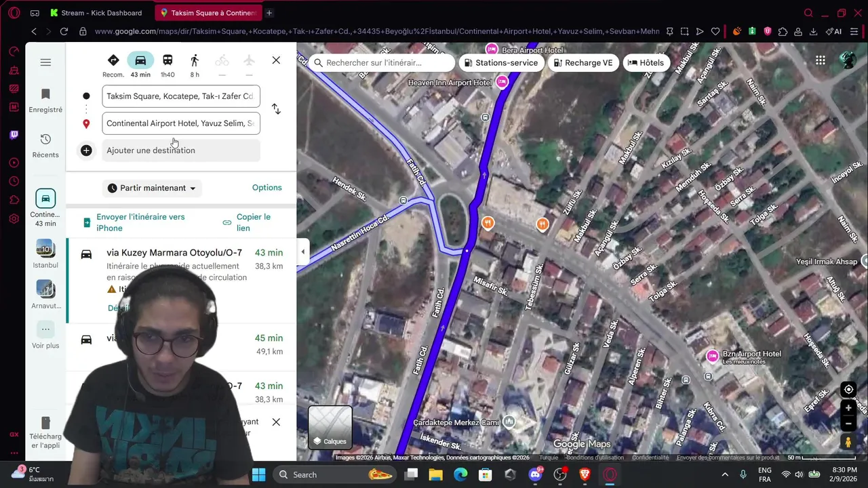Open the Windows Start menu
The height and width of the screenshot is (488, 868).
[x=258, y=474]
